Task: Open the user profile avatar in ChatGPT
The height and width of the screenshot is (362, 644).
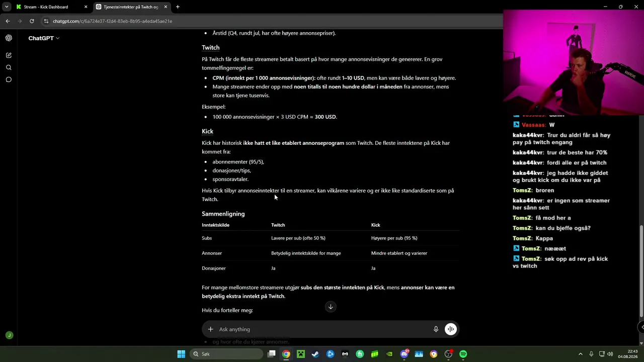Action: (9, 335)
